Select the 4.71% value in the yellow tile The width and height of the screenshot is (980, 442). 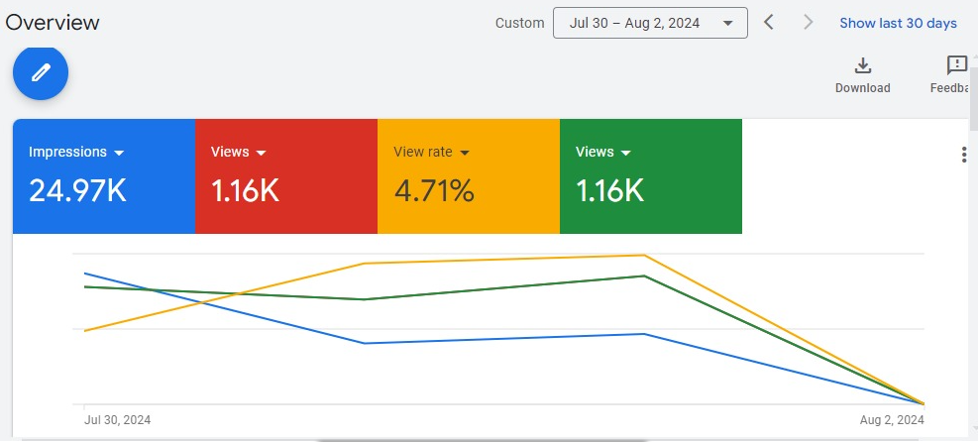click(x=434, y=190)
